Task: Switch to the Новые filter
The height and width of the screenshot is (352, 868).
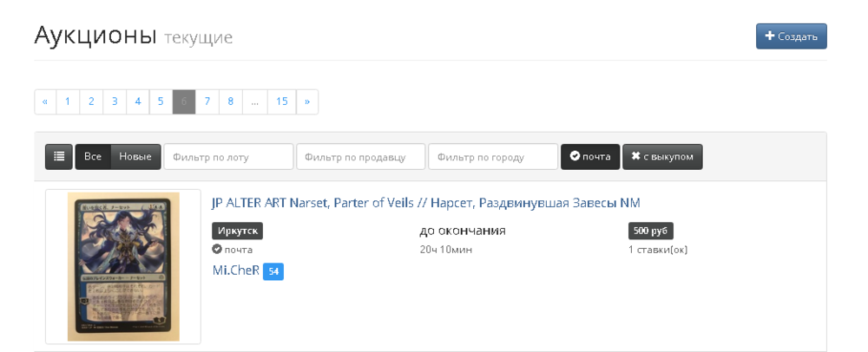Action: (x=135, y=157)
